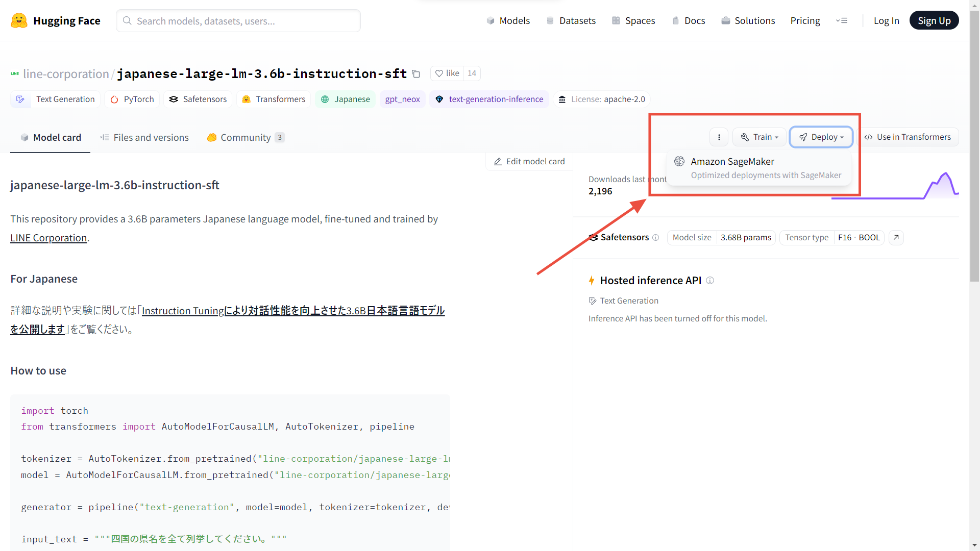Click the search models input field
Image resolution: width=980 pixels, height=551 pixels.
coord(238,21)
